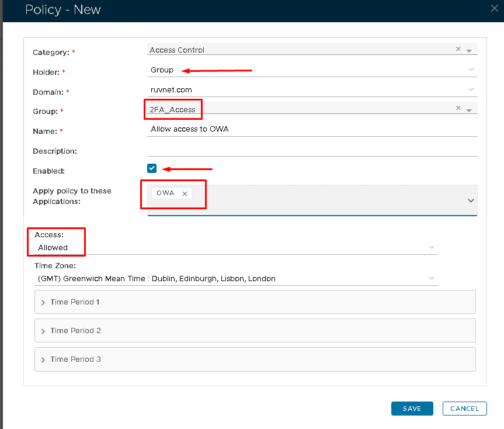This screenshot has height=429, width=504.
Task: Open the Category dropdown arrow
Action: click(x=469, y=51)
